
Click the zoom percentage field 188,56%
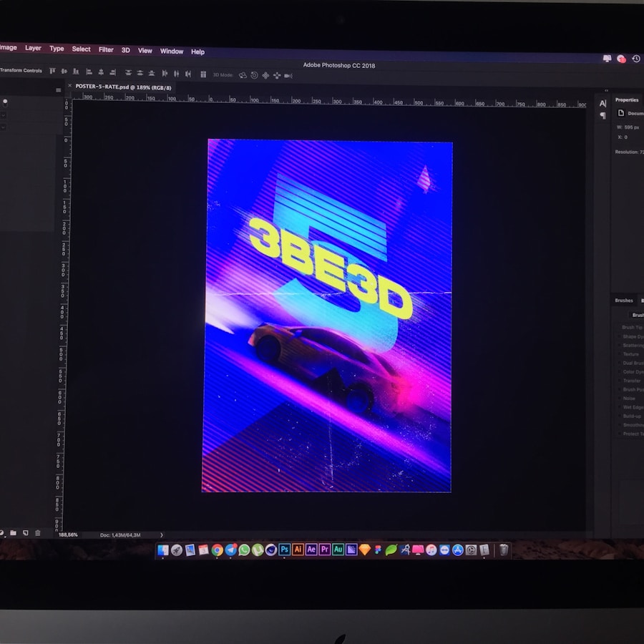tap(68, 535)
